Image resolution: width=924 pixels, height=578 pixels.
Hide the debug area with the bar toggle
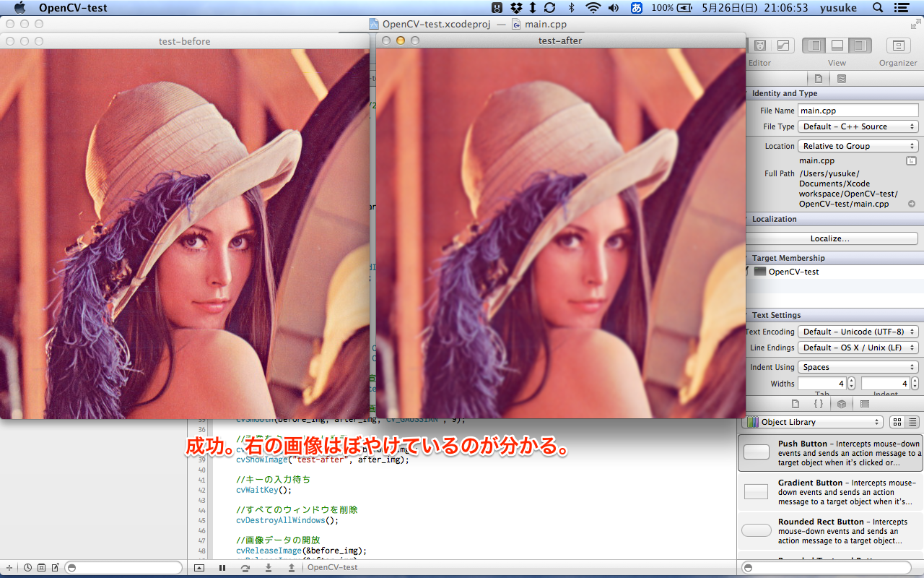[199, 568]
